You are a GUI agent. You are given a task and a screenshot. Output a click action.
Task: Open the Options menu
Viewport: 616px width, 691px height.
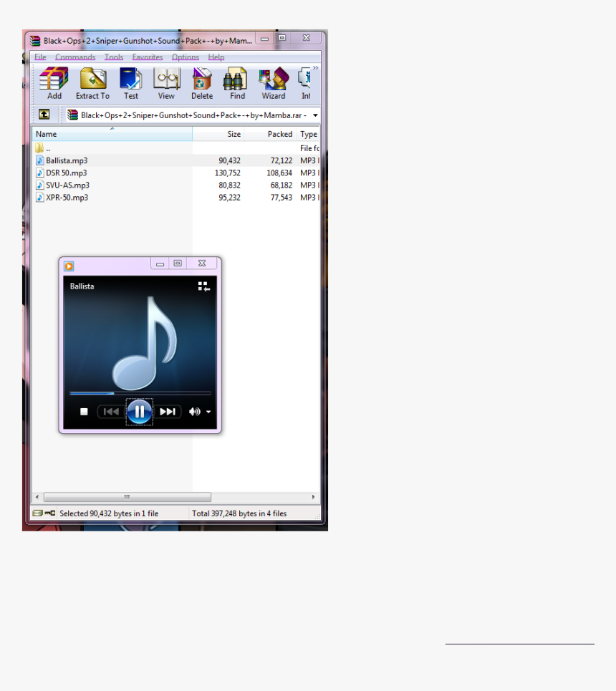(186, 57)
